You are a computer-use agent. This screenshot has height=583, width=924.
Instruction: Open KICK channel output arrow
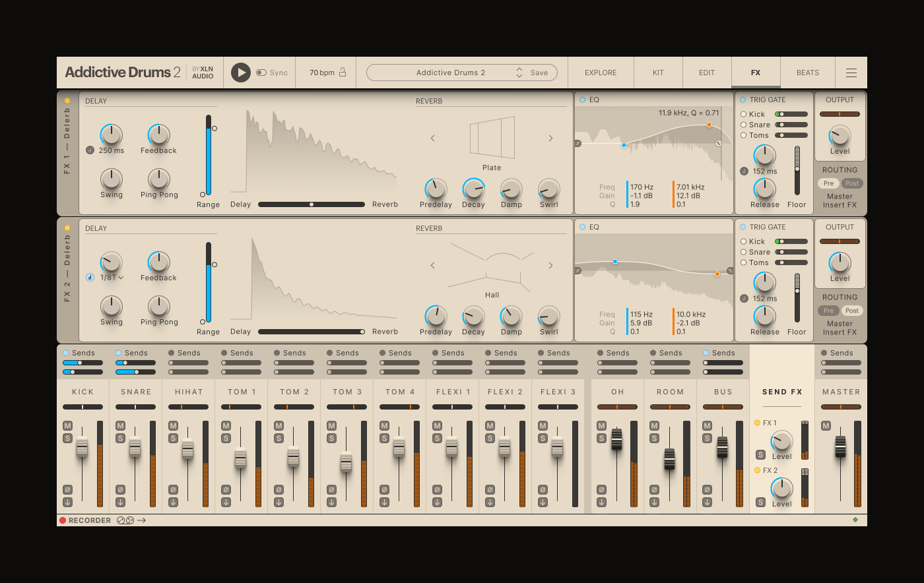point(67,503)
